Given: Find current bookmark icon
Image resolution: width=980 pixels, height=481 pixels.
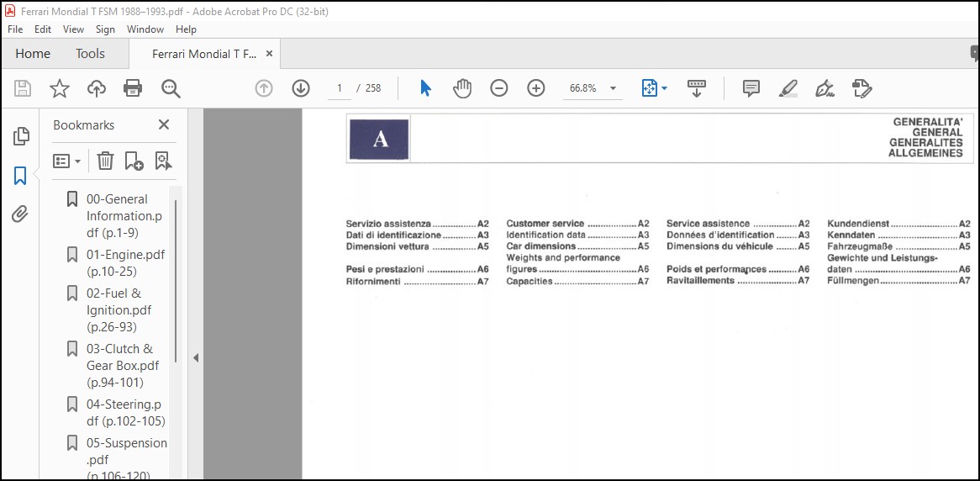Looking at the screenshot, I should pyautogui.click(x=163, y=161).
